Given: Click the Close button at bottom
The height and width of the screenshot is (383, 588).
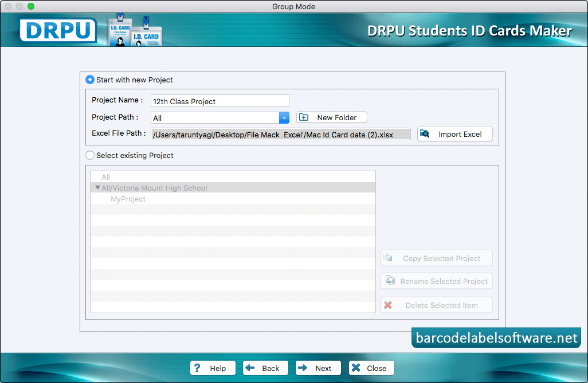Looking at the screenshot, I should [x=371, y=368].
